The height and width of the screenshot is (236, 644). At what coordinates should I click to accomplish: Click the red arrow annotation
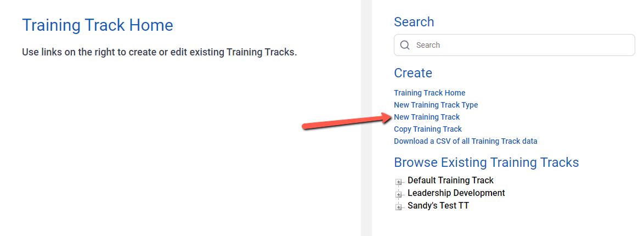coord(347,121)
